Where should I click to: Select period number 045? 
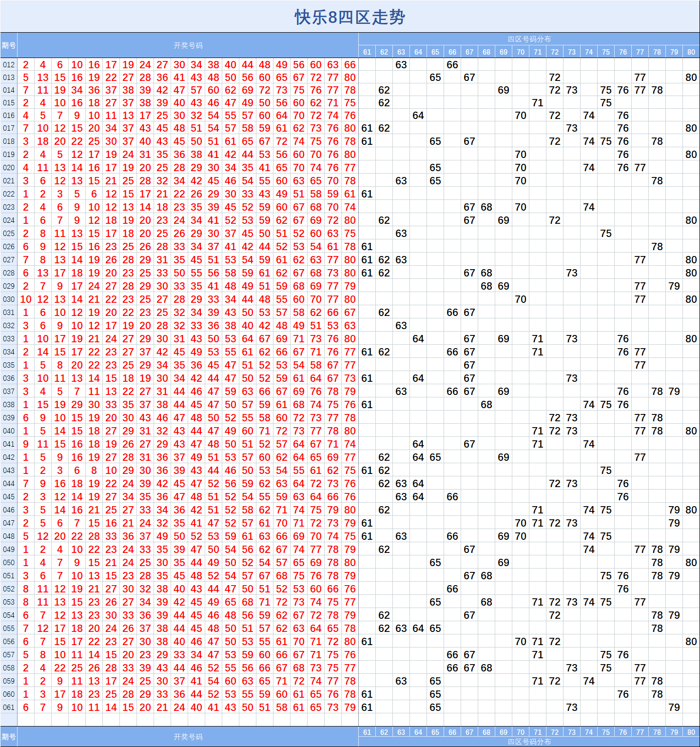pyautogui.click(x=9, y=497)
